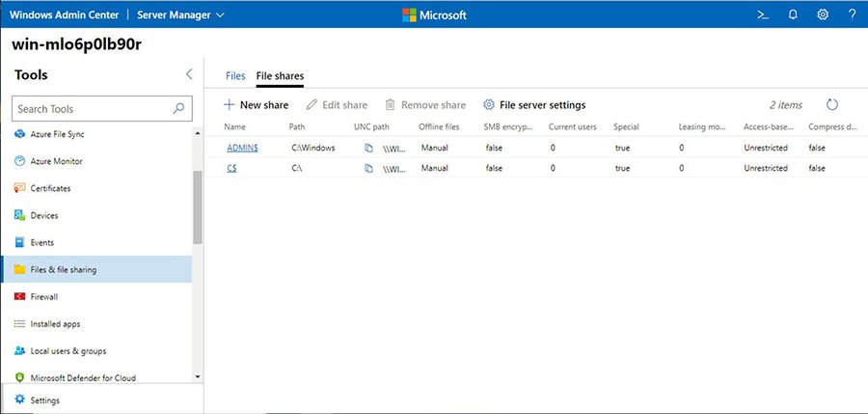Copy UNC path for C$ share
868x414 pixels.
pos(368,168)
